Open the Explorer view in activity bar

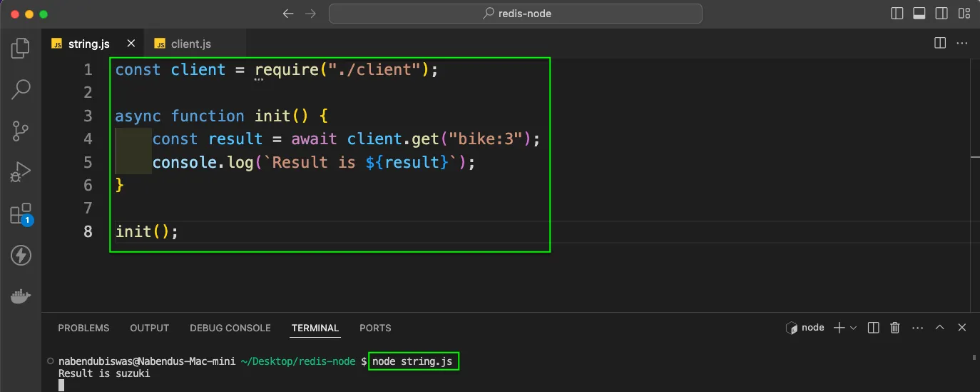click(x=21, y=49)
